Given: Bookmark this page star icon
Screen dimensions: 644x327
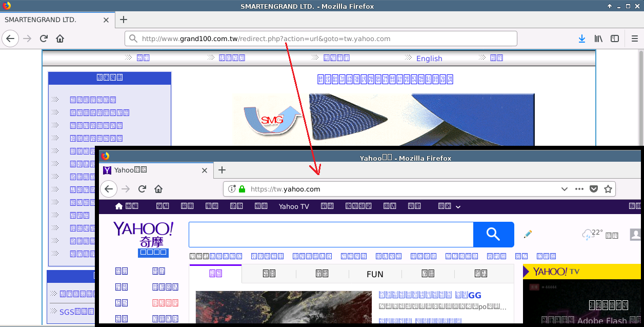Looking at the screenshot, I should point(608,189).
